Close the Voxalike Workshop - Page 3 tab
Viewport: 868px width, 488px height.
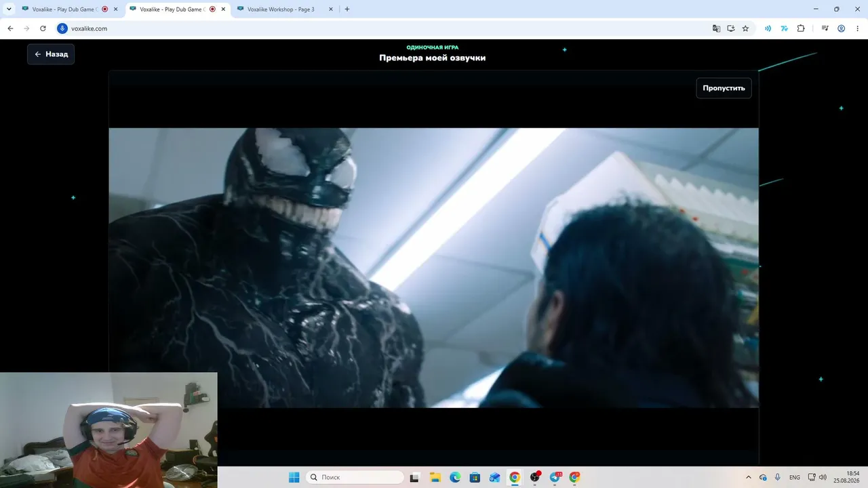[330, 9]
